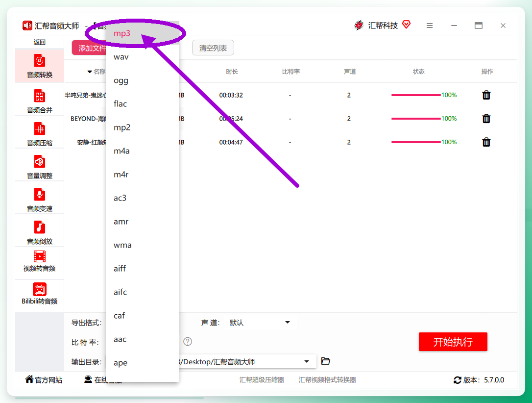
Task: Choose ac3 in the format dropdown
Action: (143, 198)
